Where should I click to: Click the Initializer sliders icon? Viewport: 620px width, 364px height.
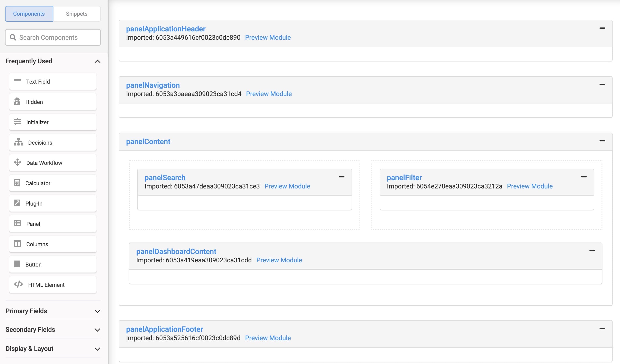tap(17, 122)
